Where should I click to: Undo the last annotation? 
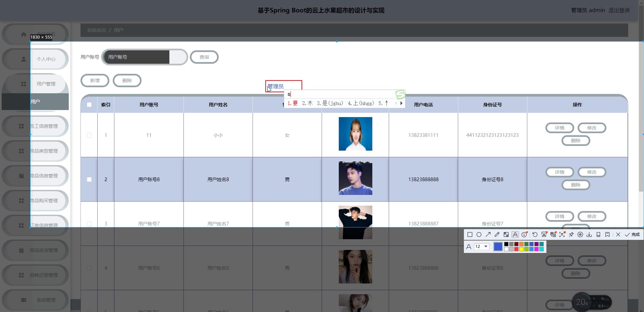coord(535,235)
